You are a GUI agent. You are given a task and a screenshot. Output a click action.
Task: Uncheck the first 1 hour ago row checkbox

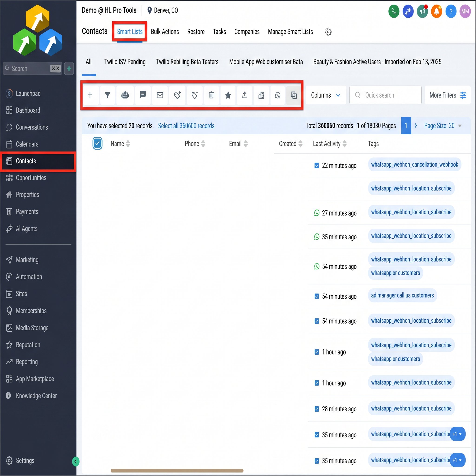pyautogui.click(x=317, y=352)
